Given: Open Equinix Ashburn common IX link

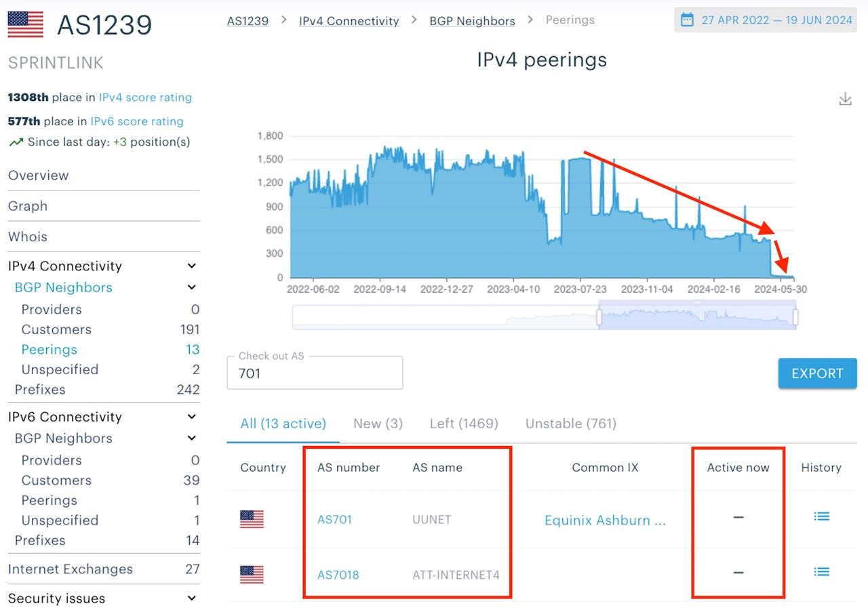Looking at the screenshot, I should pos(605,521).
